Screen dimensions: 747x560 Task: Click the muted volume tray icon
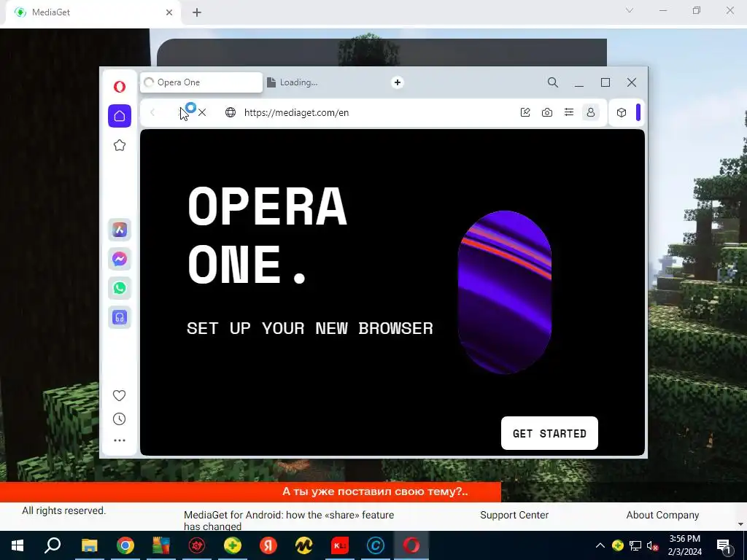(652, 545)
